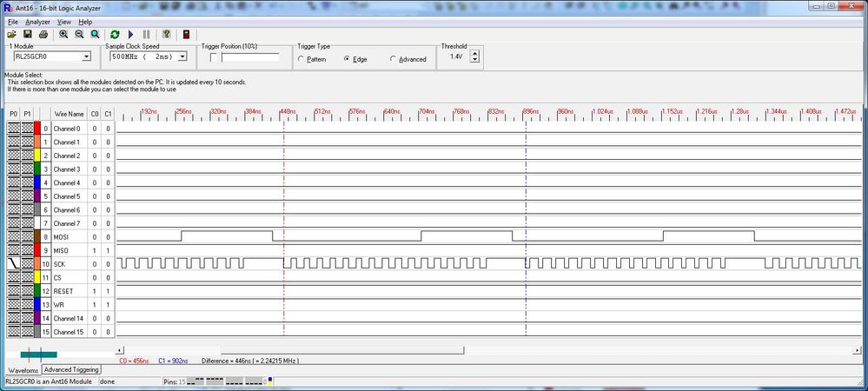
Task: Click the Zoom All (blue magnifier) icon
Action: point(96,35)
